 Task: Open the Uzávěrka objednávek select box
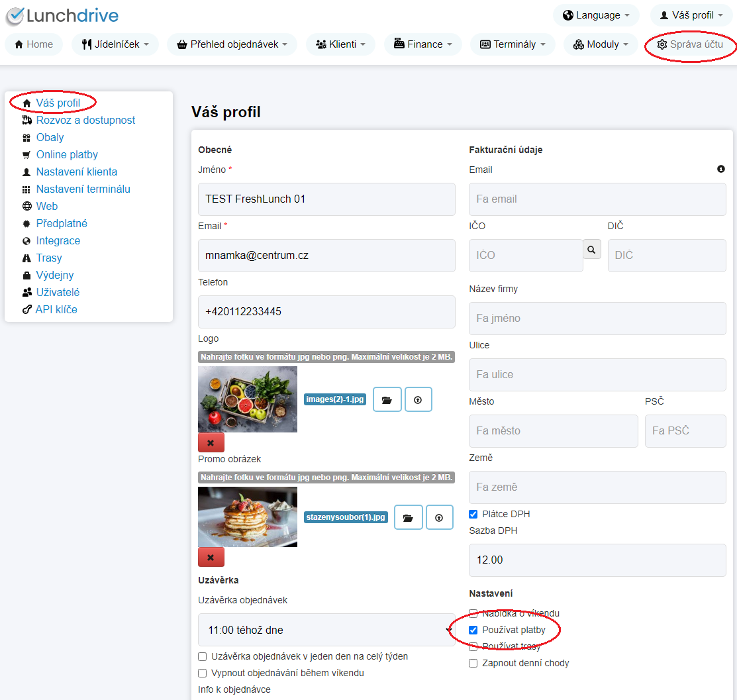tap(326, 630)
